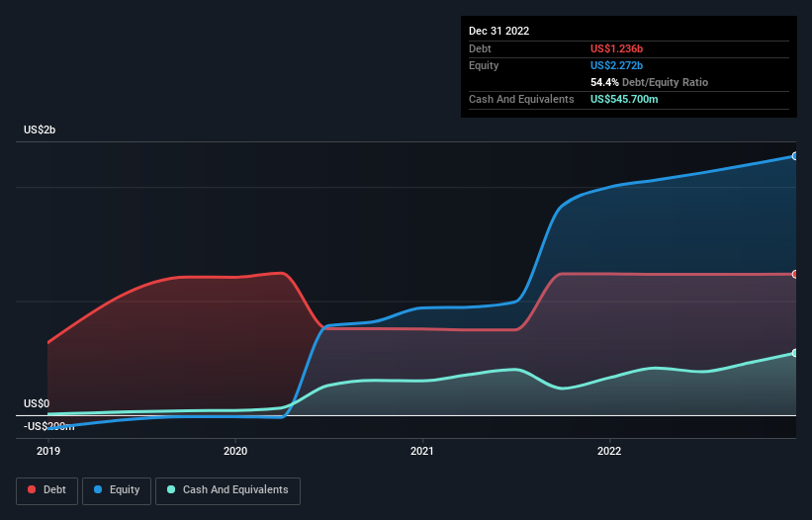Screen dimensions: 812x520
Task: Click the blue Equity endpoint marker
Action: [795, 156]
